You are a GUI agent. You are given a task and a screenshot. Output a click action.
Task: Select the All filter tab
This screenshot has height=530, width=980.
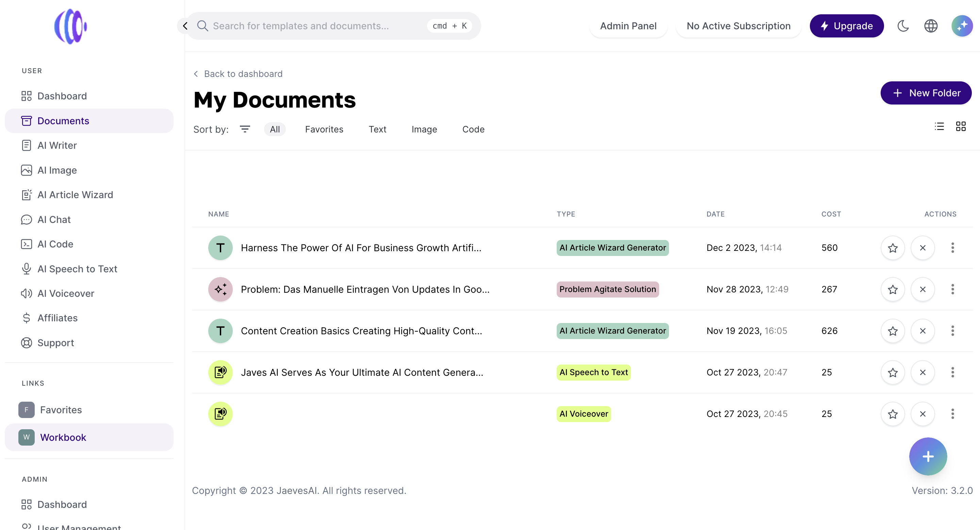pyautogui.click(x=275, y=129)
